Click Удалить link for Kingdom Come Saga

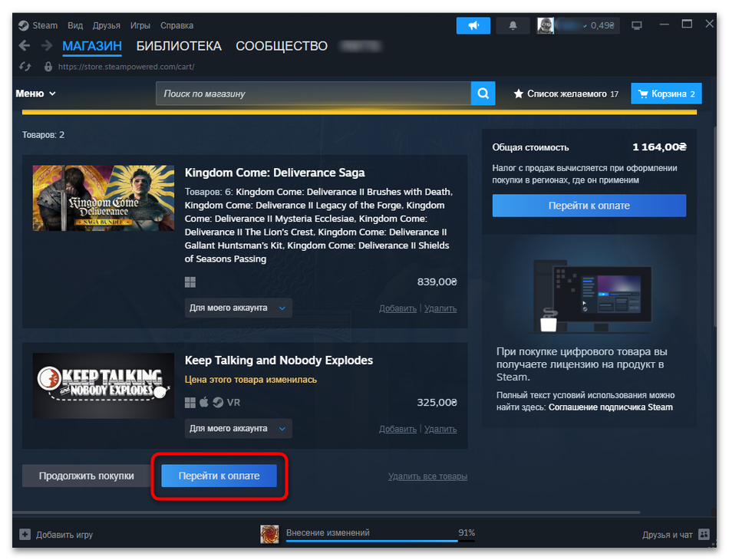440,308
